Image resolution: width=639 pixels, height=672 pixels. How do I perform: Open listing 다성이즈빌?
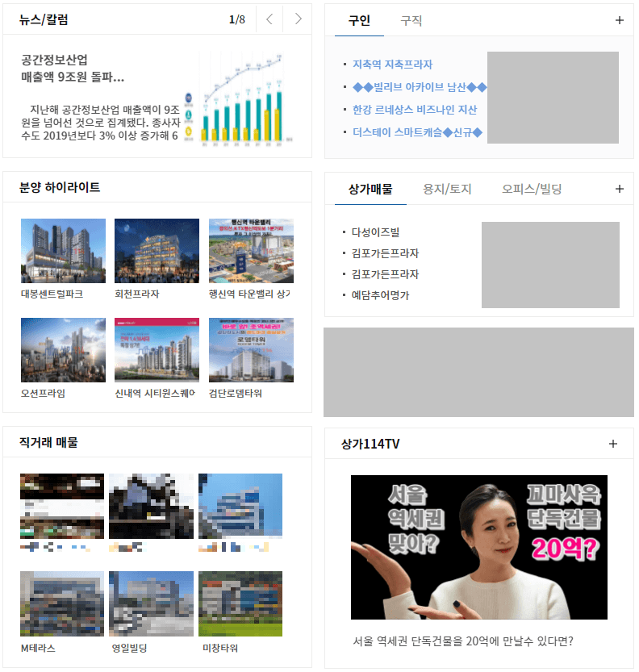tap(375, 232)
